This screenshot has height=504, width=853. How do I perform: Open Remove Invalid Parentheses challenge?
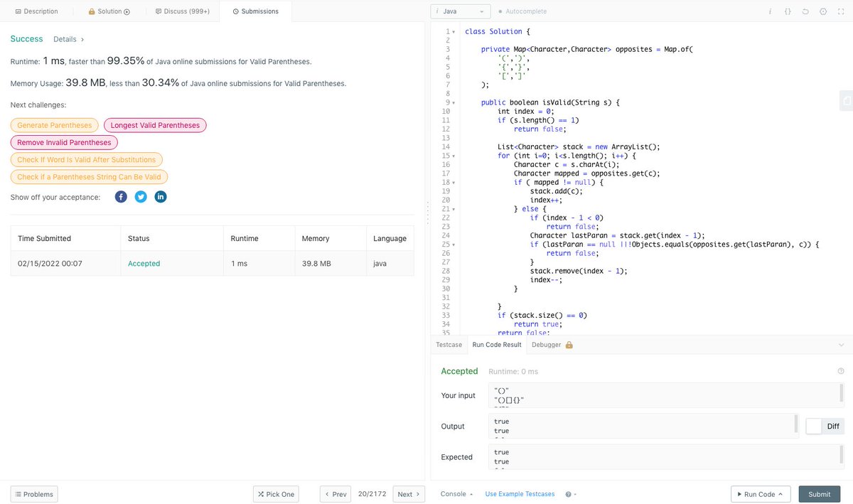(64, 142)
